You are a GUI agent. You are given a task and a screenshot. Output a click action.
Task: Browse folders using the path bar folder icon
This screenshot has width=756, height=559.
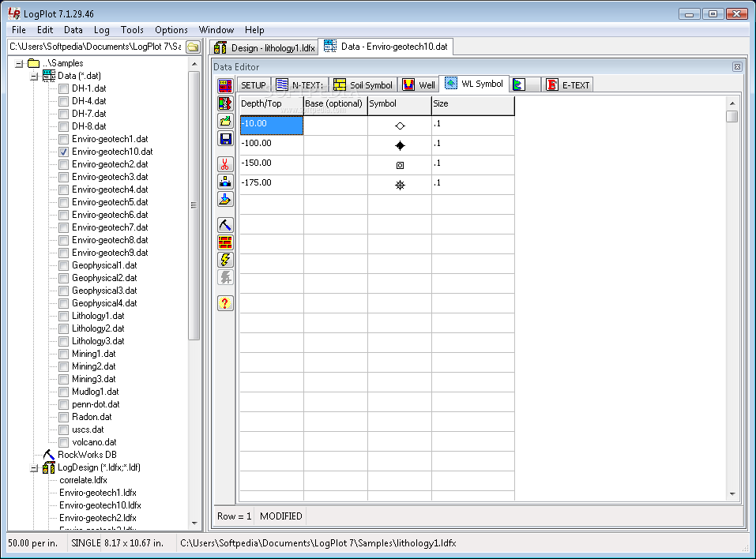tap(193, 47)
